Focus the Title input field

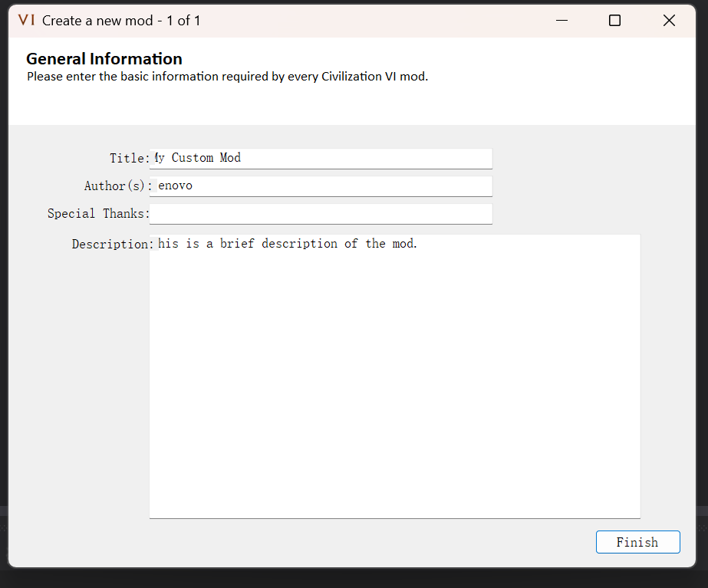[321, 159]
